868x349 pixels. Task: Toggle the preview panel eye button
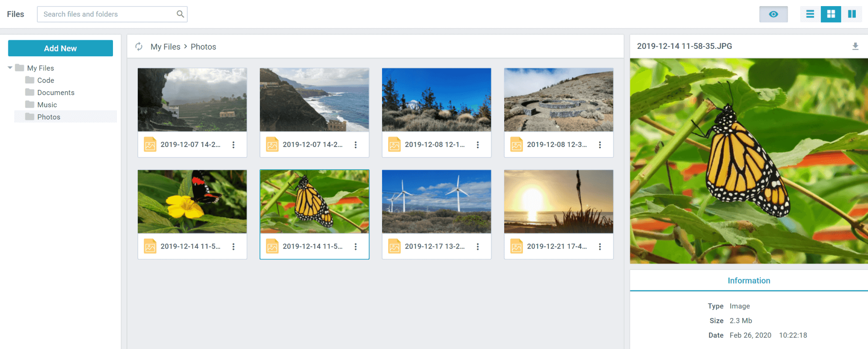773,14
